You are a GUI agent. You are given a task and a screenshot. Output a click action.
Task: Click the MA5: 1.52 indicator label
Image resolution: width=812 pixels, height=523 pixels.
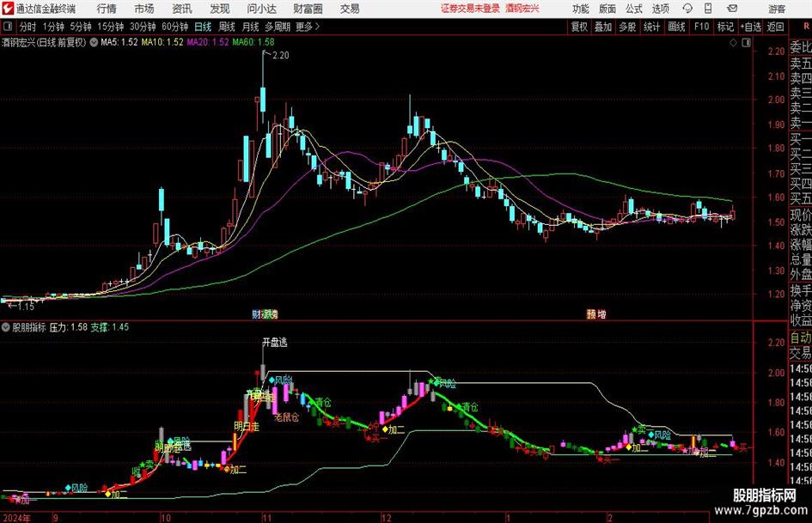pyautogui.click(x=119, y=42)
